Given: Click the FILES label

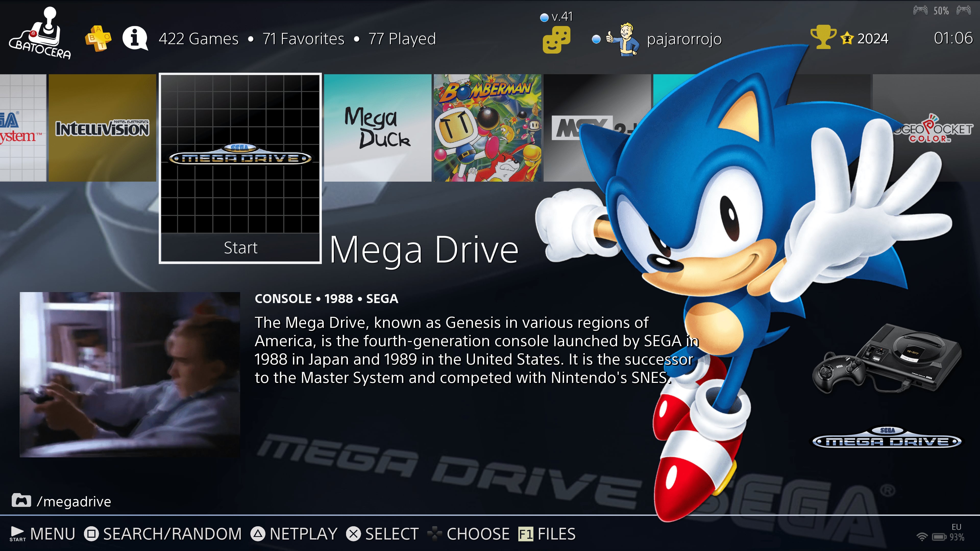Looking at the screenshot, I should coord(556,534).
